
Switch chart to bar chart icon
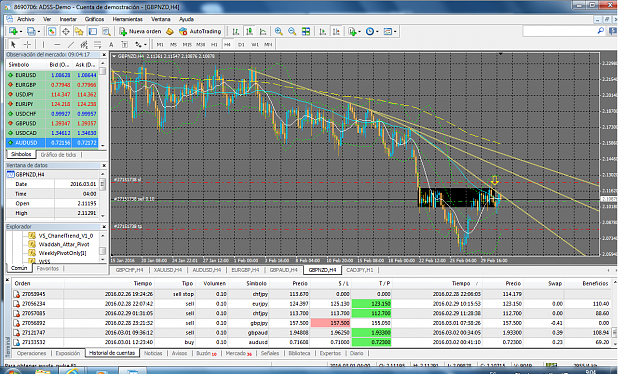click(236, 31)
